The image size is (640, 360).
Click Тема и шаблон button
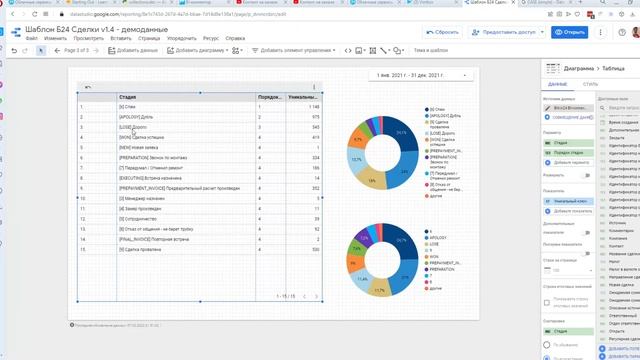(x=431, y=51)
